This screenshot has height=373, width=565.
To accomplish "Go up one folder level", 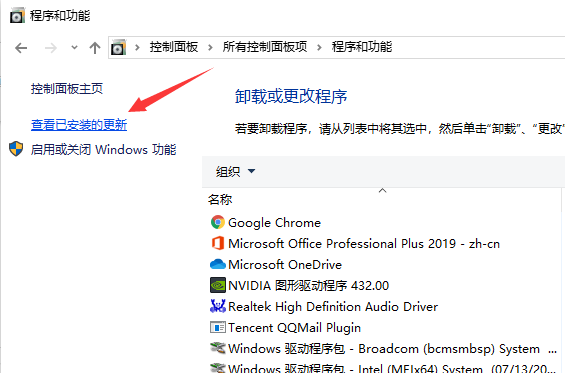I will click(x=95, y=48).
